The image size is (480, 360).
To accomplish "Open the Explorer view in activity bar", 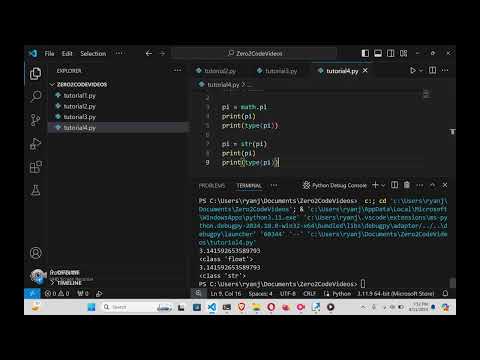I will click(x=35, y=74).
